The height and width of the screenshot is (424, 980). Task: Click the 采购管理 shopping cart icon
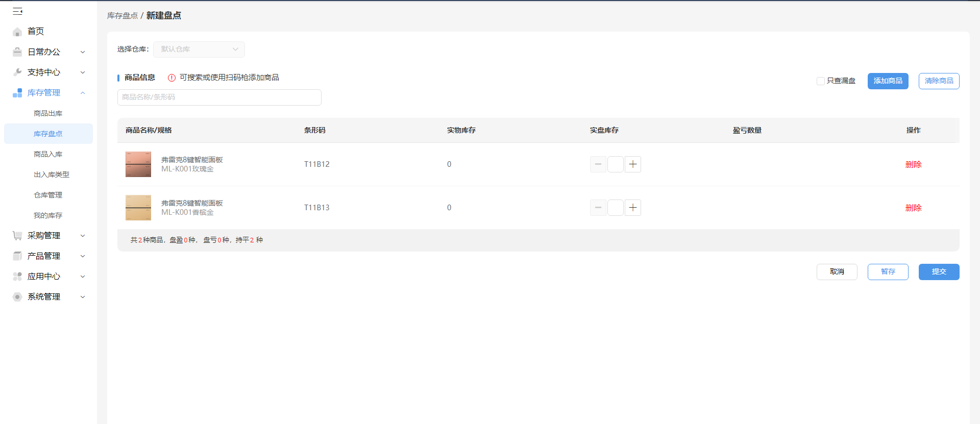click(x=17, y=236)
